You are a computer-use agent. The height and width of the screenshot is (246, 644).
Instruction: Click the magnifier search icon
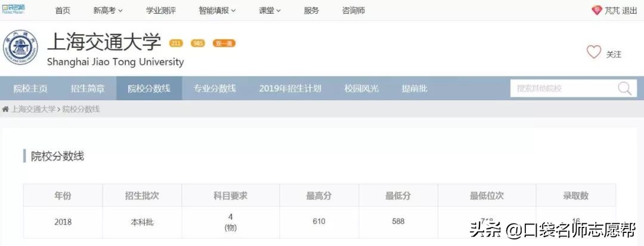coord(625,88)
